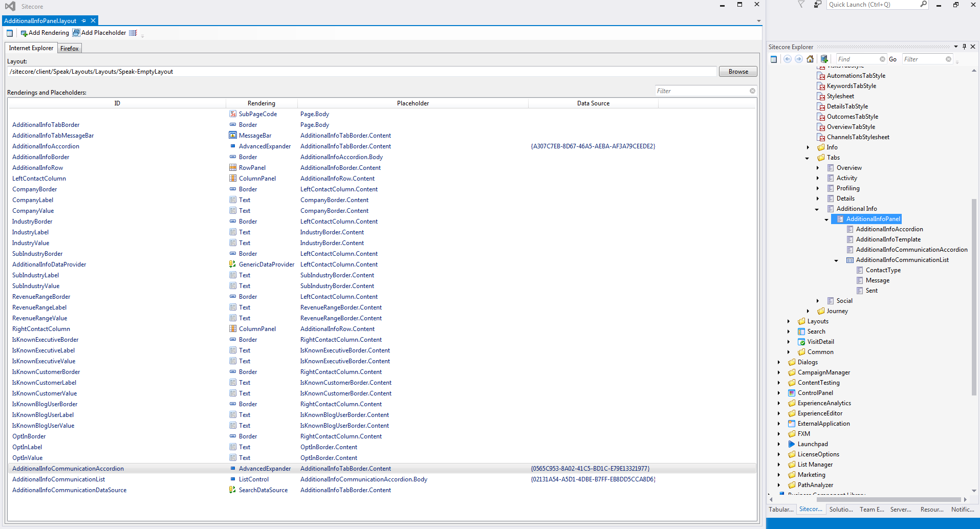This screenshot has height=529, width=980.
Task: Select the AdditionalInfoCommunicationList row
Action: (382, 479)
